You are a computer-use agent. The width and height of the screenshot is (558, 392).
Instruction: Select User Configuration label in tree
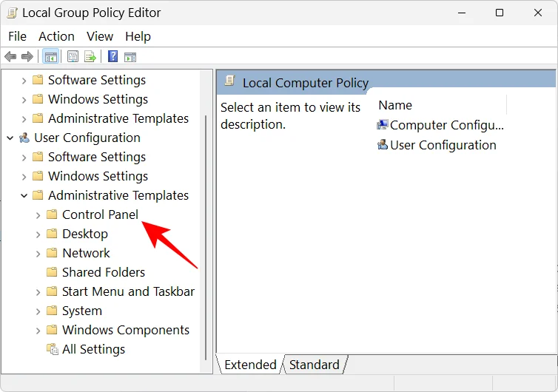(x=87, y=138)
